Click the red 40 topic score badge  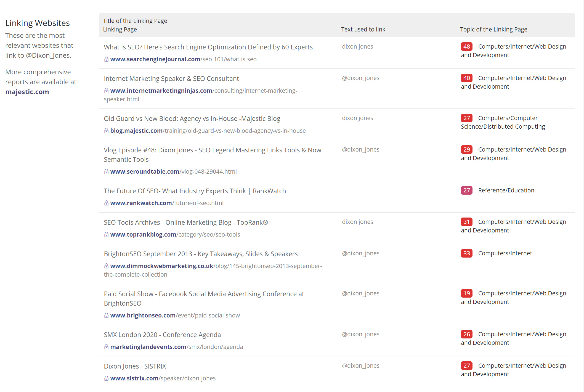click(467, 78)
